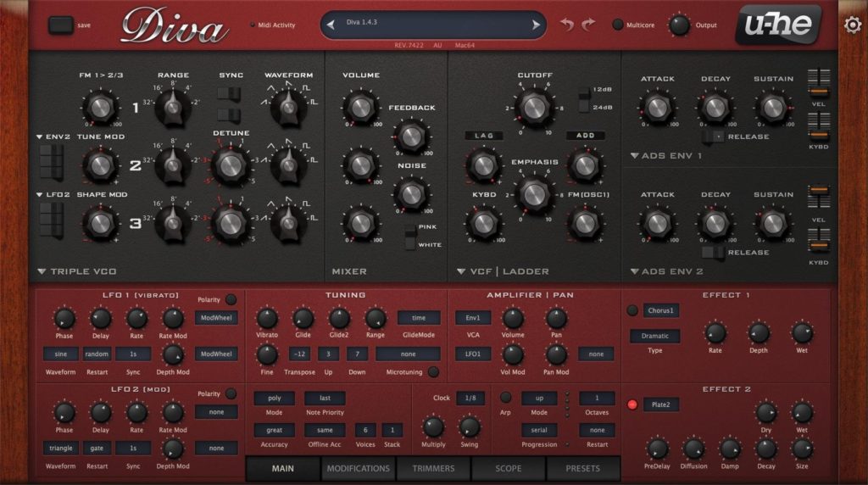This screenshot has width=868, height=485.
Task: Click the settings gear icon
Action: 853,25
